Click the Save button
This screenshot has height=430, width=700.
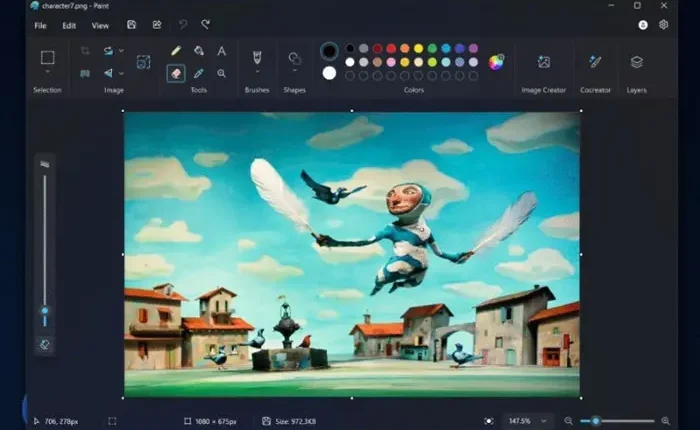(x=132, y=24)
